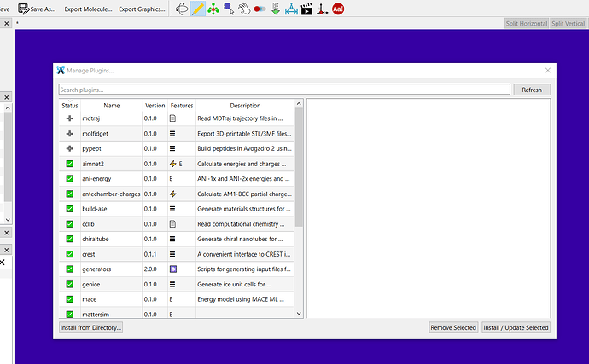Toggle the antechamber-charges installed checkbox
Screen dimensions: 589x364
pos(70,194)
